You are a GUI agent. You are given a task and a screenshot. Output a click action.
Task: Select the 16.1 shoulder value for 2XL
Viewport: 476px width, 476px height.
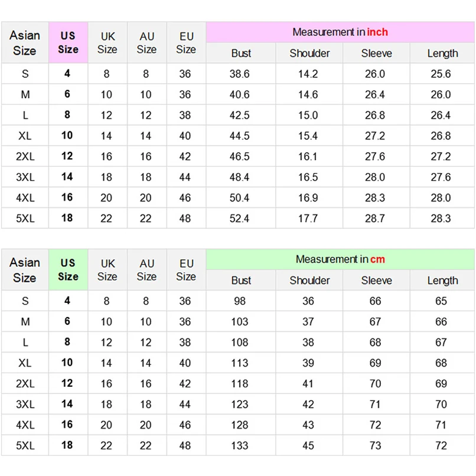(308, 157)
